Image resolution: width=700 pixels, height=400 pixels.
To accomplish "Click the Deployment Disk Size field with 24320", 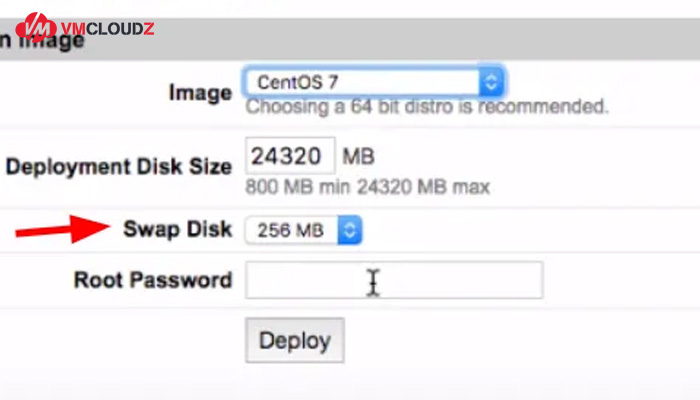I will click(x=290, y=156).
